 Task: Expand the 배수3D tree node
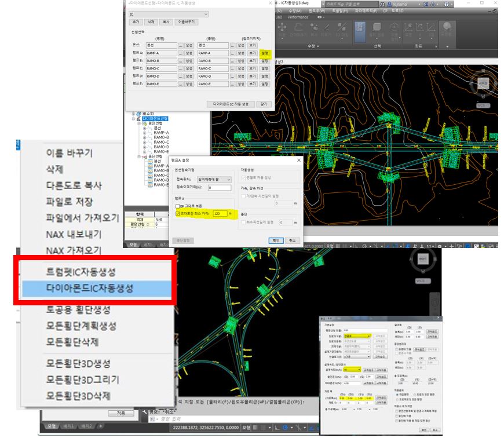pos(133,114)
